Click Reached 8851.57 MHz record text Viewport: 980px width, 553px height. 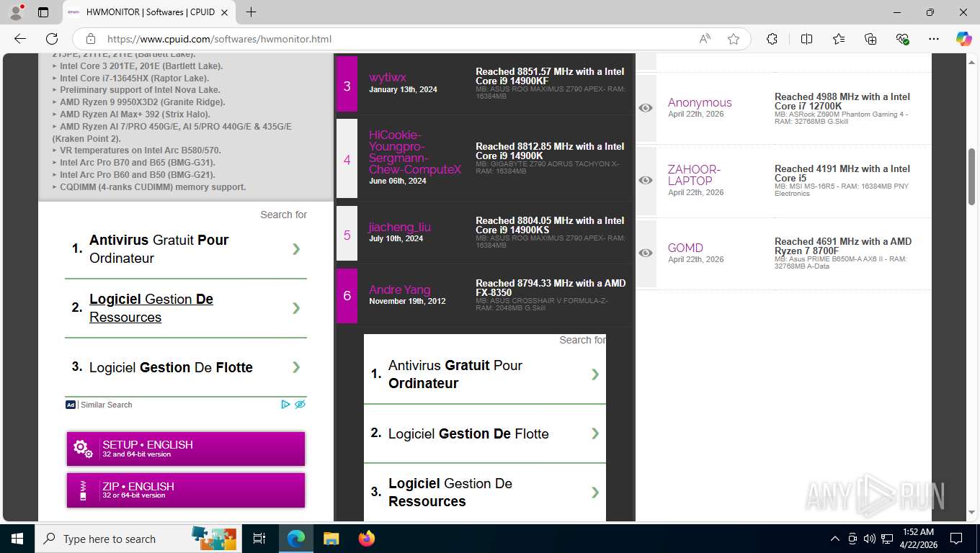(x=550, y=76)
